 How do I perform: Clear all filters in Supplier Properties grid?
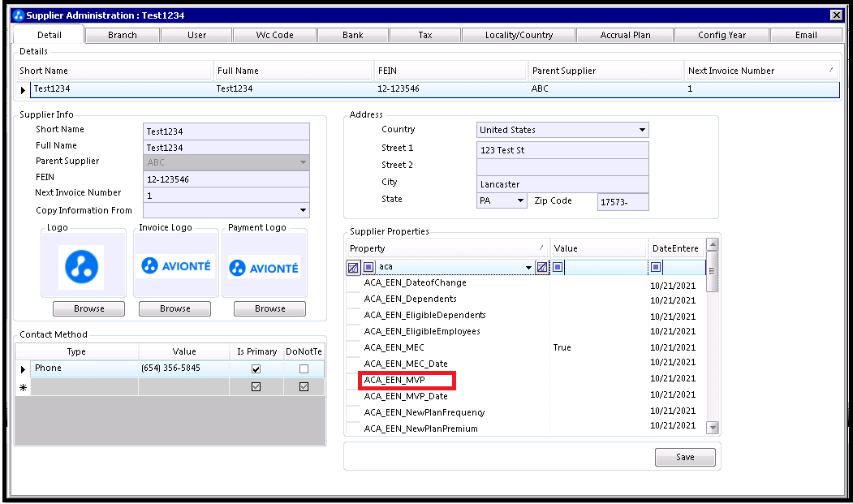coord(353,267)
